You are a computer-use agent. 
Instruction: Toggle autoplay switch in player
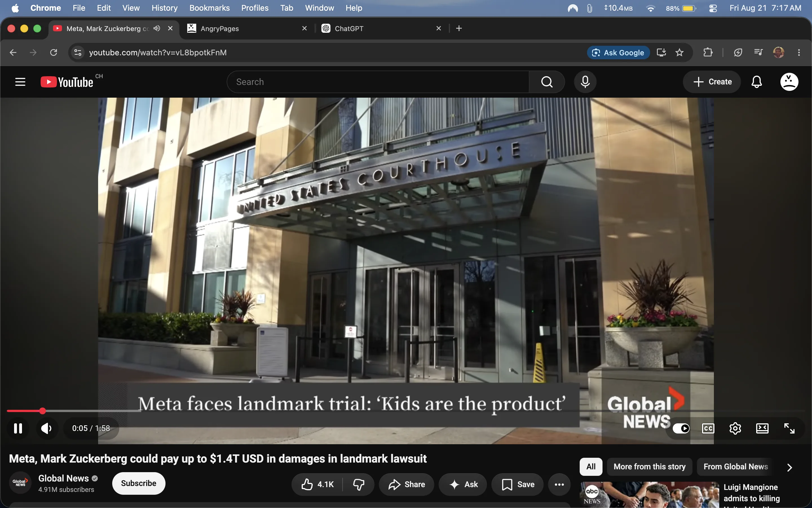pyautogui.click(x=681, y=428)
